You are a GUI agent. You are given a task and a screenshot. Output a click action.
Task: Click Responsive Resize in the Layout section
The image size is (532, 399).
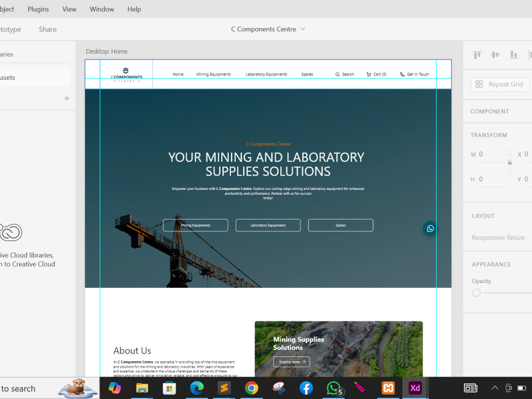point(498,237)
